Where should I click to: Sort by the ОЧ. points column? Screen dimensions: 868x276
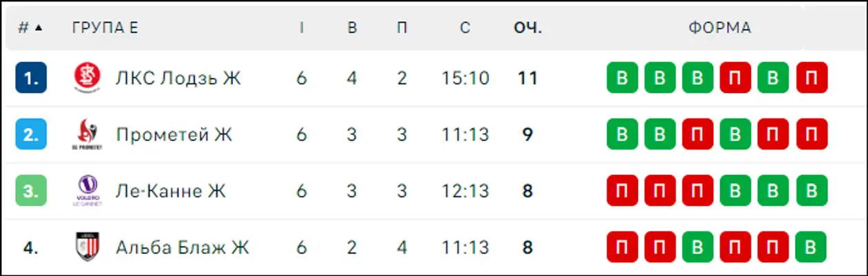[528, 28]
